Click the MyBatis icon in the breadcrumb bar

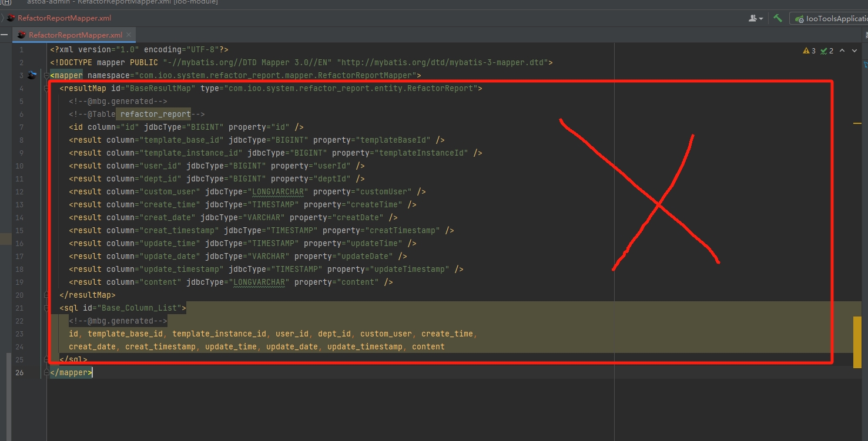click(x=11, y=18)
